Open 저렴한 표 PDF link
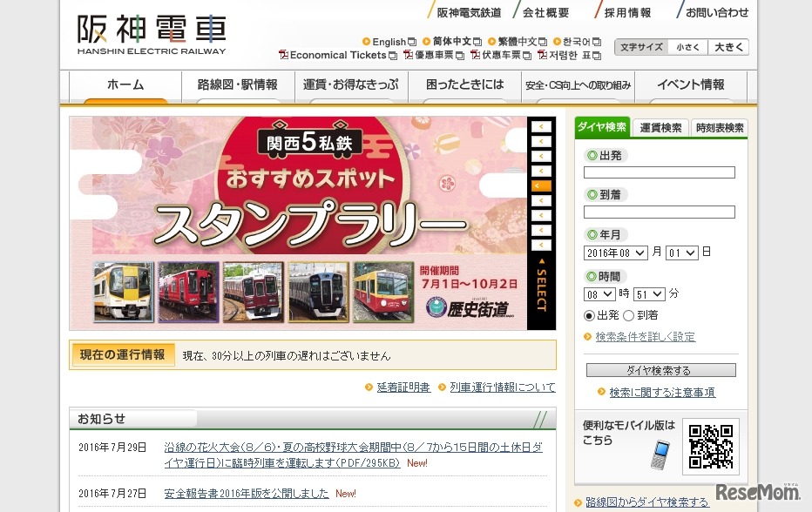 [570, 55]
